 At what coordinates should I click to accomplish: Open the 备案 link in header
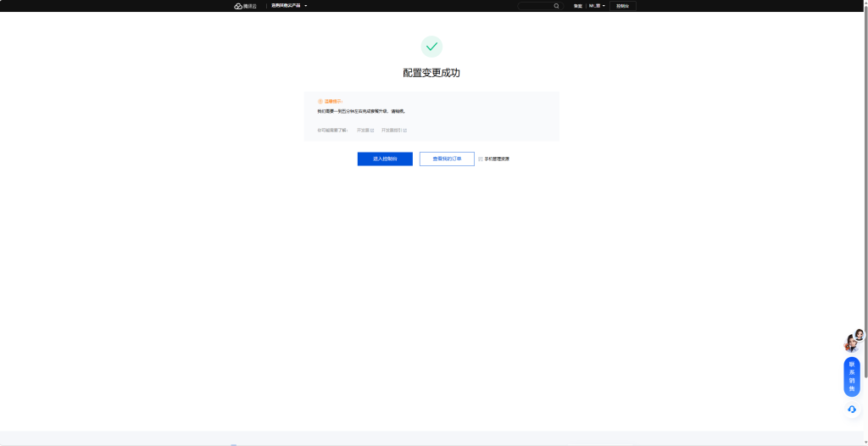pyautogui.click(x=577, y=6)
